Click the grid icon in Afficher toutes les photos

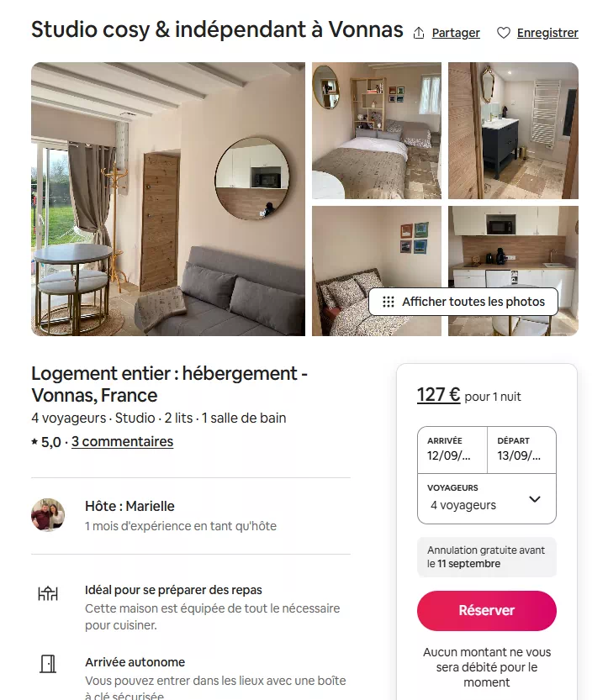pyautogui.click(x=389, y=302)
